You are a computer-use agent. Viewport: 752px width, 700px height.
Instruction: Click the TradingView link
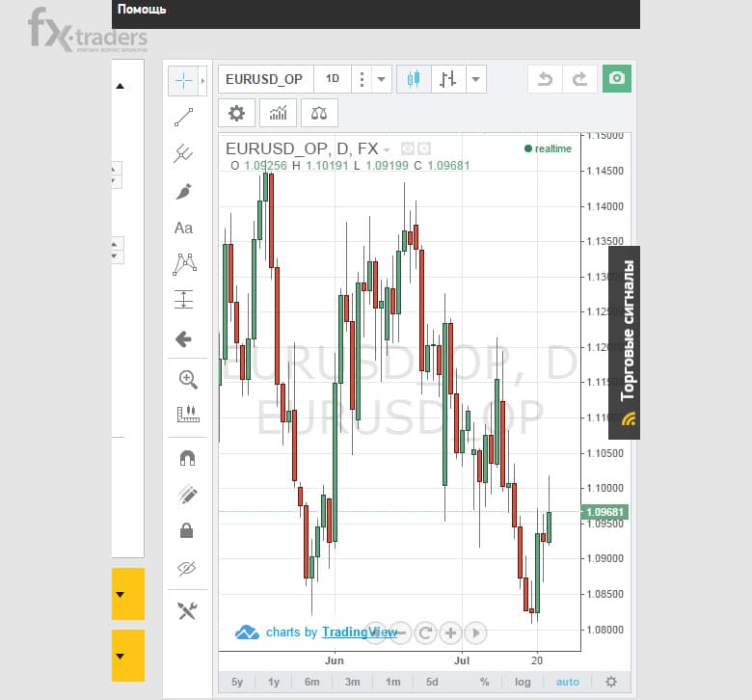(x=360, y=633)
